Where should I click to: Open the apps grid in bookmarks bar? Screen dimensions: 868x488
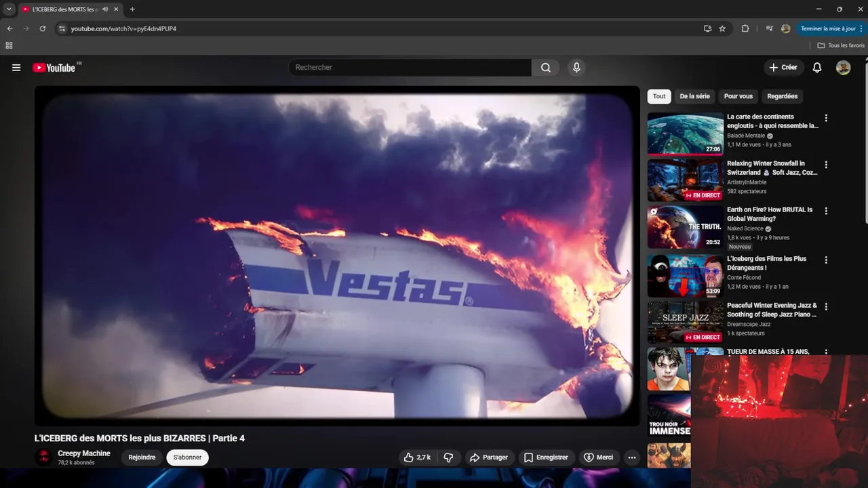9,45
